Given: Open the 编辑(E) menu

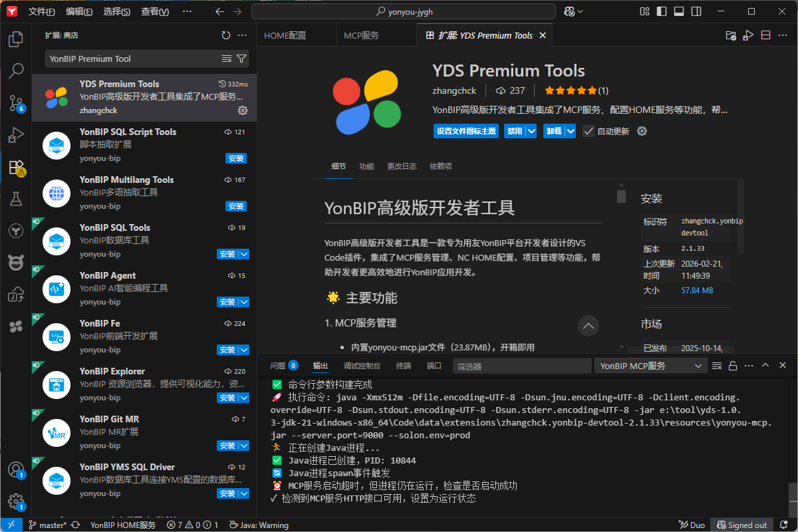Looking at the screenshot, I should pyautogui.click(x=80, y=12).
